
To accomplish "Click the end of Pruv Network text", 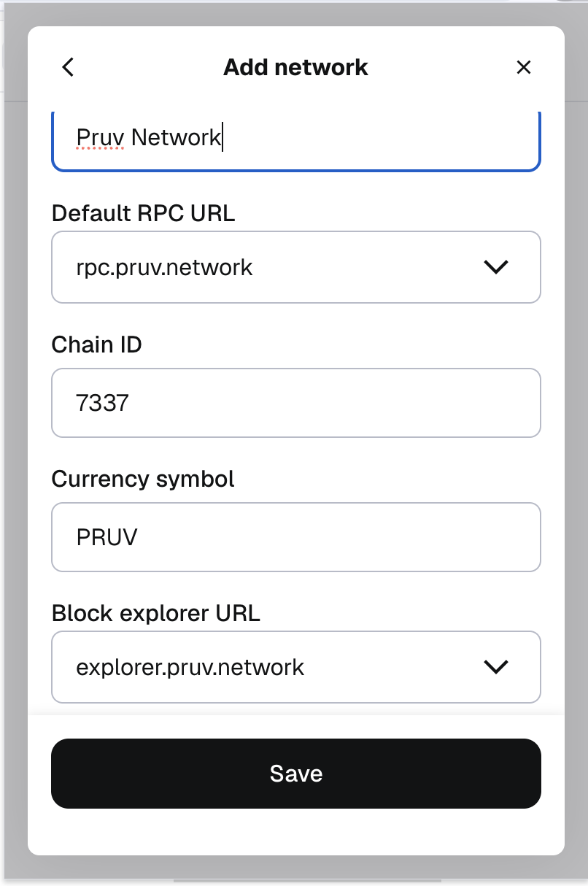I will tap(223, 137).
